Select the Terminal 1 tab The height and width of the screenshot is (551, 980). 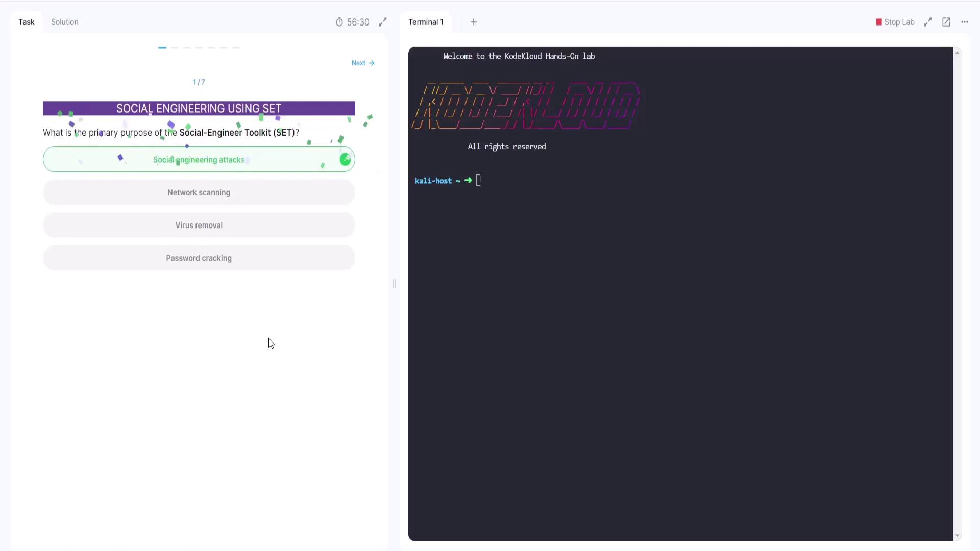click(x=426, y=22)
